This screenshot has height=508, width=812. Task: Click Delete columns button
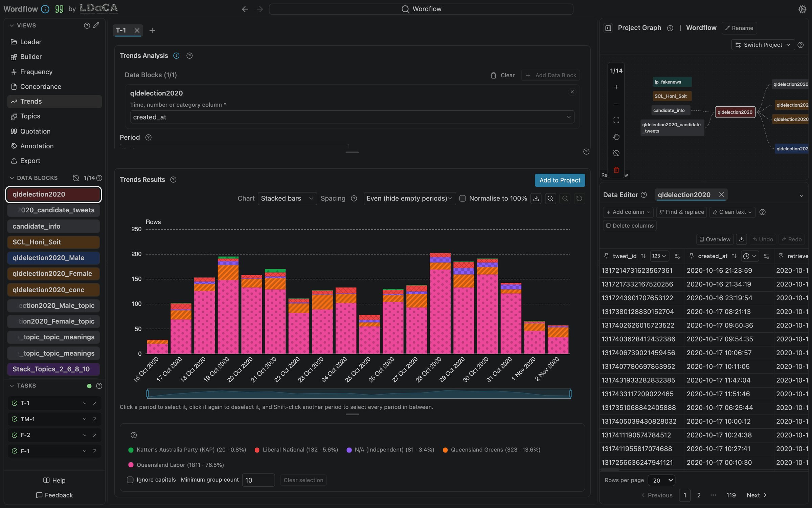coord(630,226)
